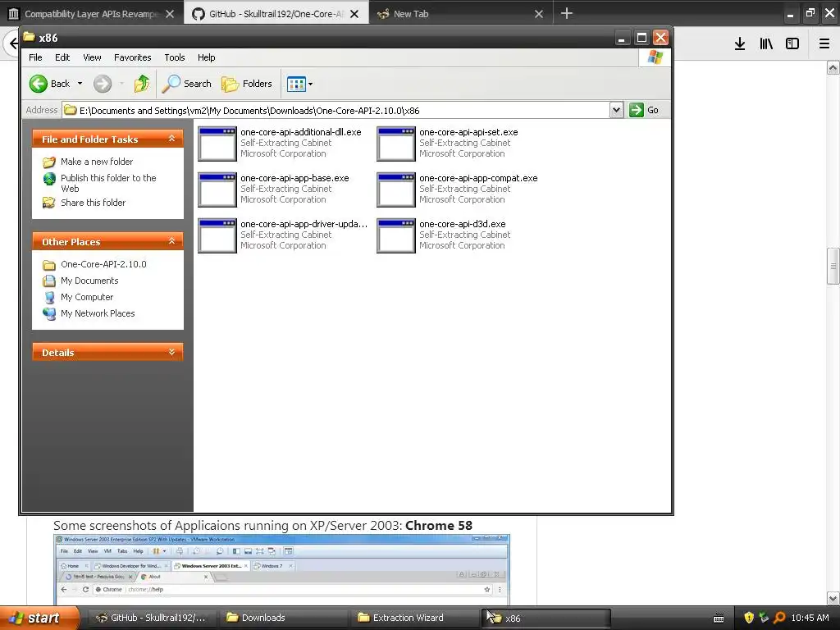Click the Search magnifier toolbar button

point(187,84)
